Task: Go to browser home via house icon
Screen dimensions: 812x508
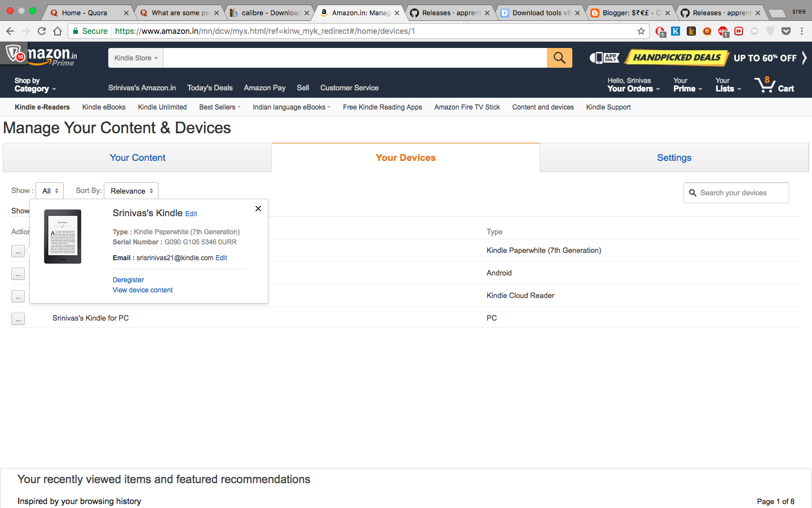Action: [58, 31]
